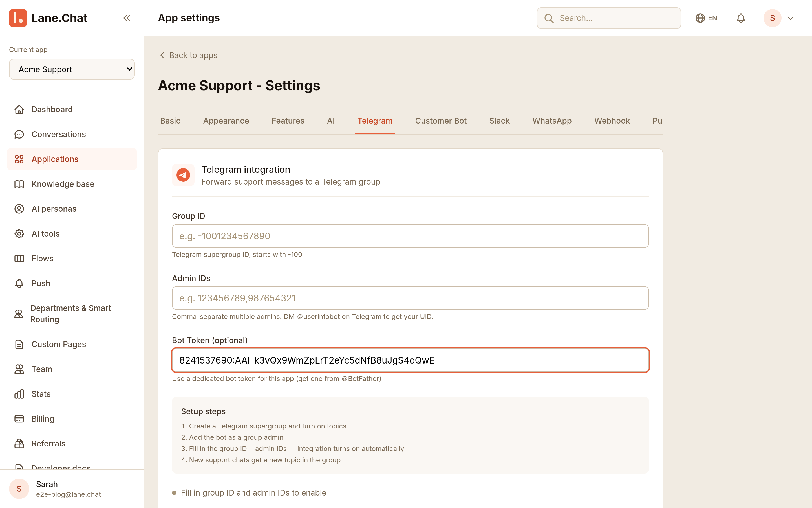Focus the Group ID input field

click(410, 236)
